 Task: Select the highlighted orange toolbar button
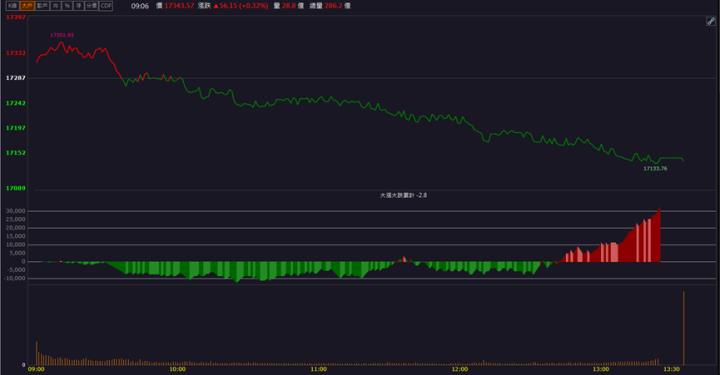(27, 6)
